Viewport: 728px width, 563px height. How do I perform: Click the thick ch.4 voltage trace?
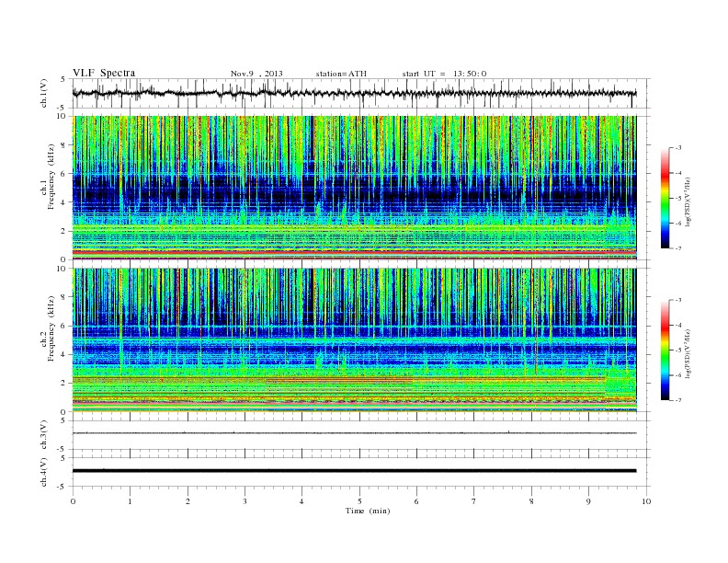click(x=354, y=471)
